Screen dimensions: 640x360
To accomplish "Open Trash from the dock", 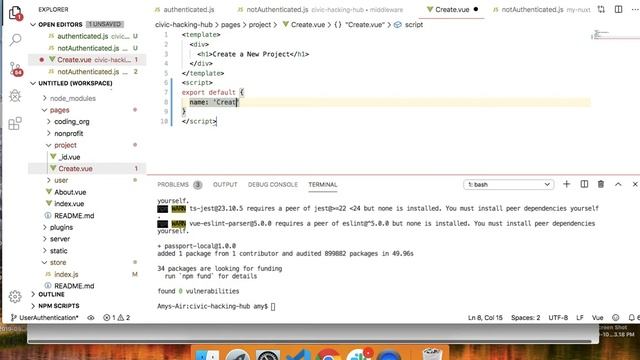I will pos(431,354).
